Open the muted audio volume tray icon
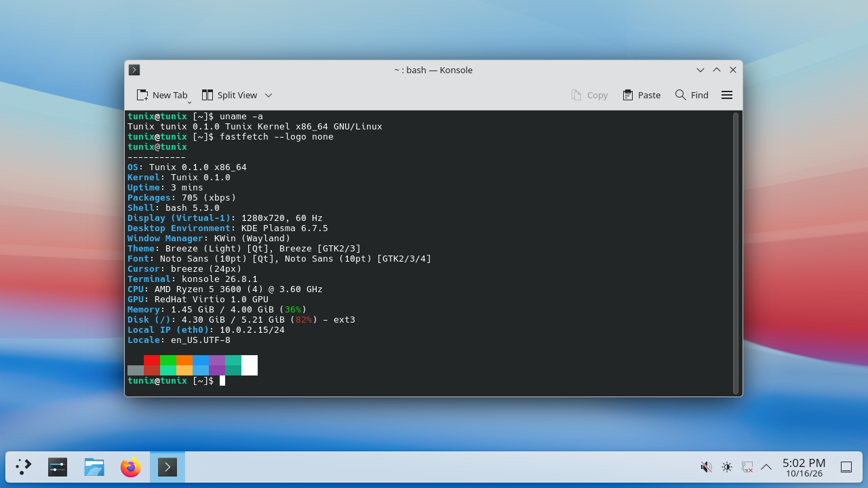 click(707, 467)
